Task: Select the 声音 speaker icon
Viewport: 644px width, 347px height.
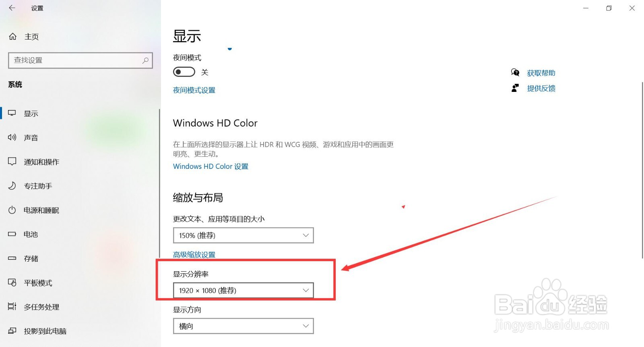Action: [x=12, y=137]
